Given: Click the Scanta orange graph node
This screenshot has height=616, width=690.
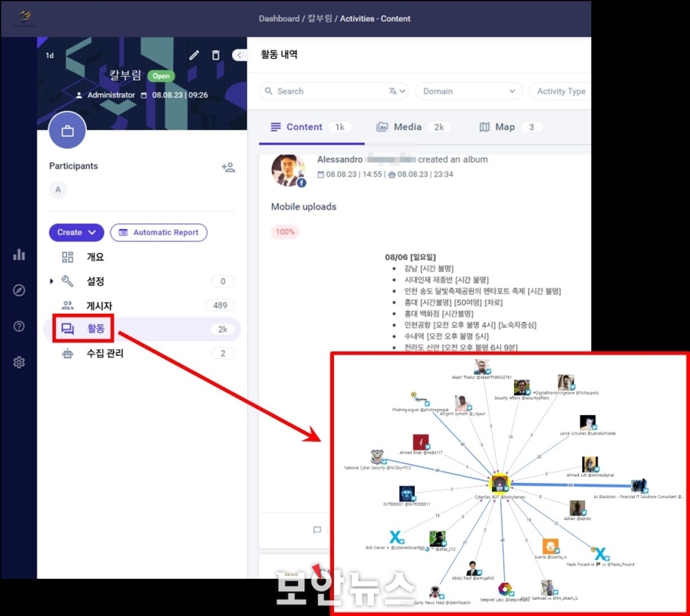Looking at the screenshot, I should [x=550, y=546].
